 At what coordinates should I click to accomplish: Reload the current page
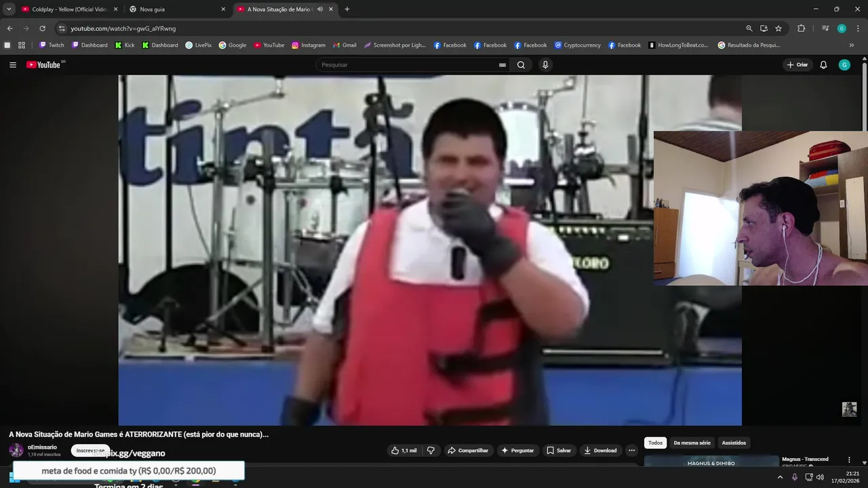[42, 28]
